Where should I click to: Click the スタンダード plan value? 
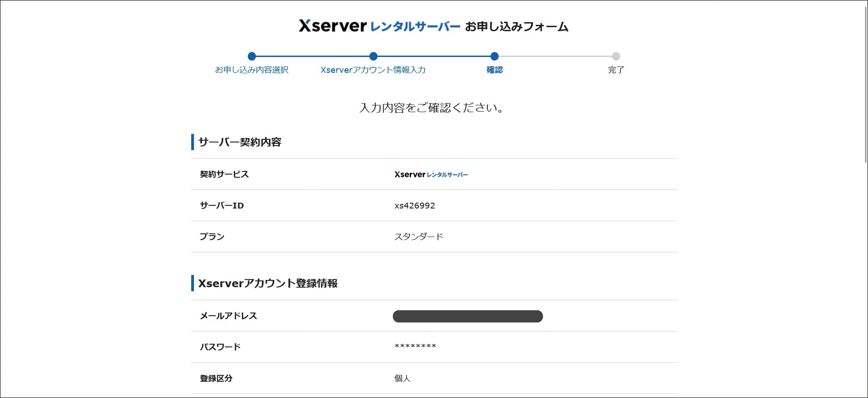[419, 237]
